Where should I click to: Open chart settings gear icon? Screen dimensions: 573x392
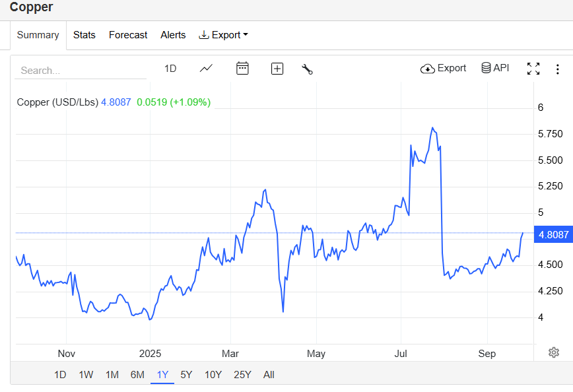pyautogui.click(x=554, y=352)
